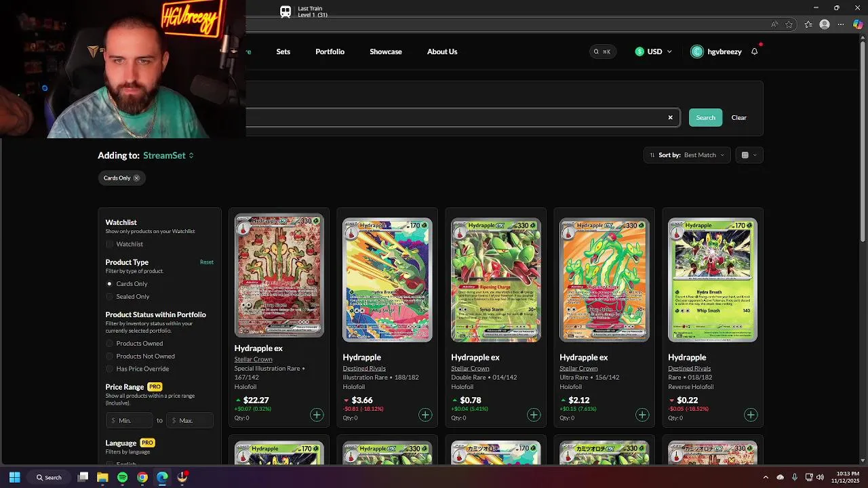868x488 pixels.
Task: Open Edge browser profile icon
Action: tap(825, 24)
